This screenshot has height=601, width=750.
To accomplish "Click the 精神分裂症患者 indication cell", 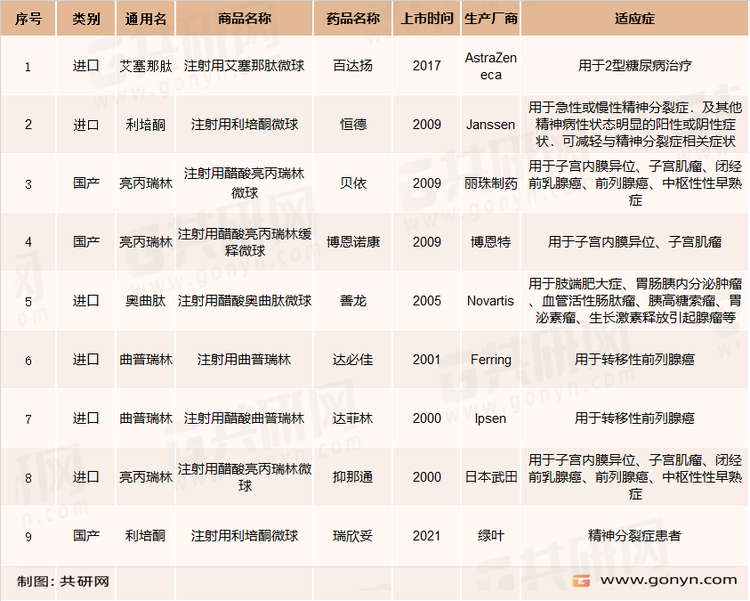I will coord(635,536).
